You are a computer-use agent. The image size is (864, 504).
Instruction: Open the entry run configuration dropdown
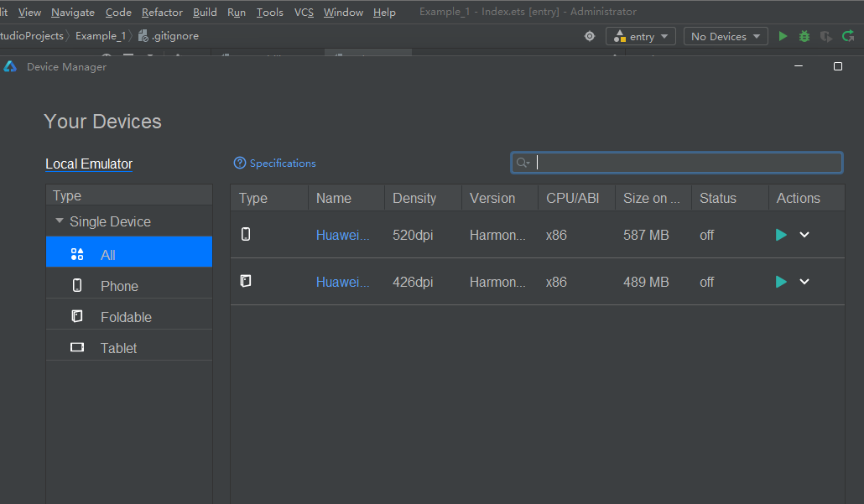tap(641, 36)
